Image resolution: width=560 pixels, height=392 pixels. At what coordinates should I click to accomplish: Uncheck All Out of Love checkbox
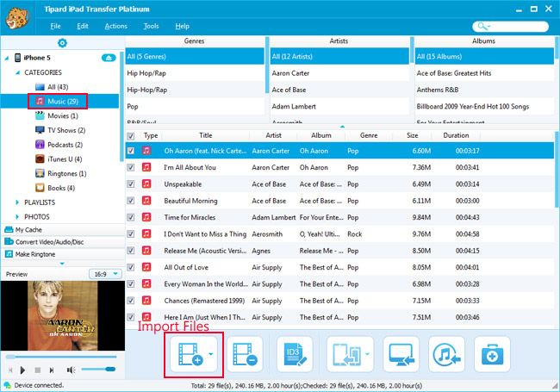[131, 267]
